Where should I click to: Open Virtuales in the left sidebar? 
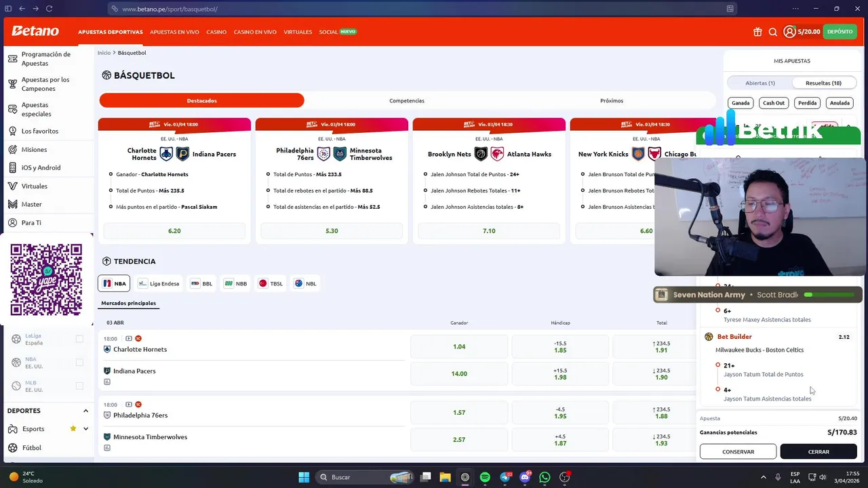point(34,186)
